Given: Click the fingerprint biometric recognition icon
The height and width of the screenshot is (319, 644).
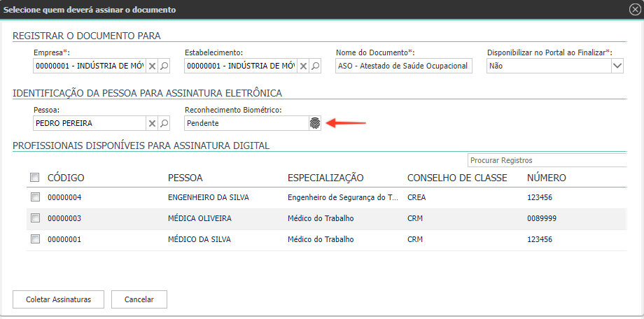Looking at the screenshot, I should 315,124.
